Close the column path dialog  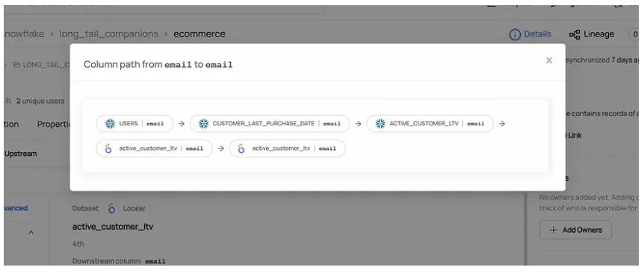coord(549,60)
